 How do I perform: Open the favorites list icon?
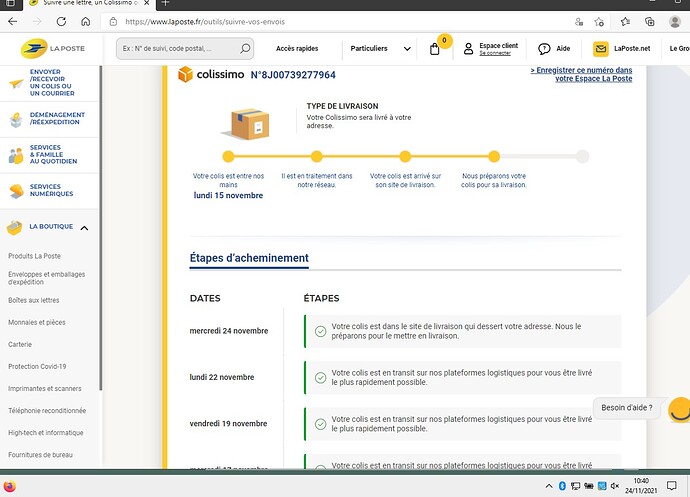click(x=625, y=22)
